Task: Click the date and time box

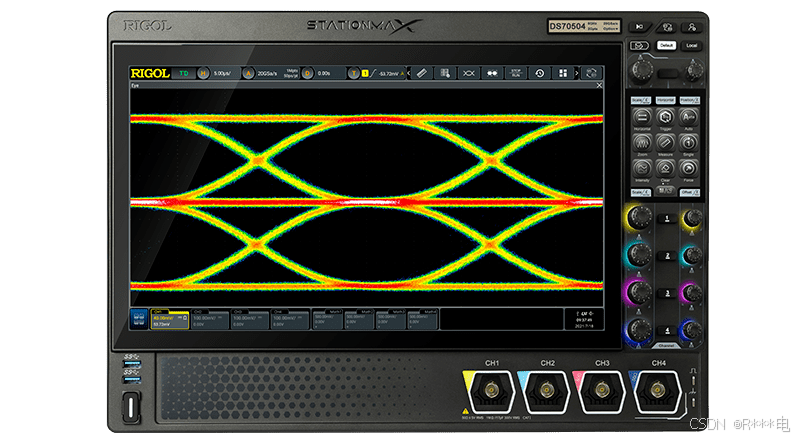Action: [584, 319]
